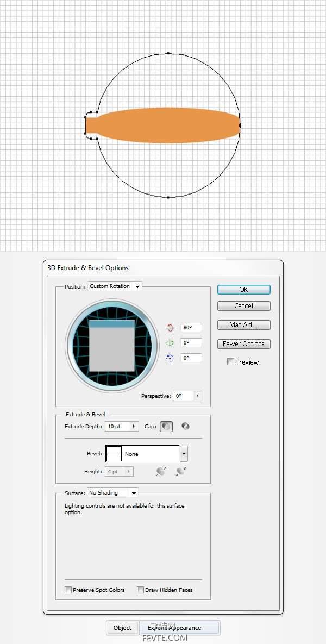
Task: Click the bottom anchor point of circle
Action: pos(168,198)
